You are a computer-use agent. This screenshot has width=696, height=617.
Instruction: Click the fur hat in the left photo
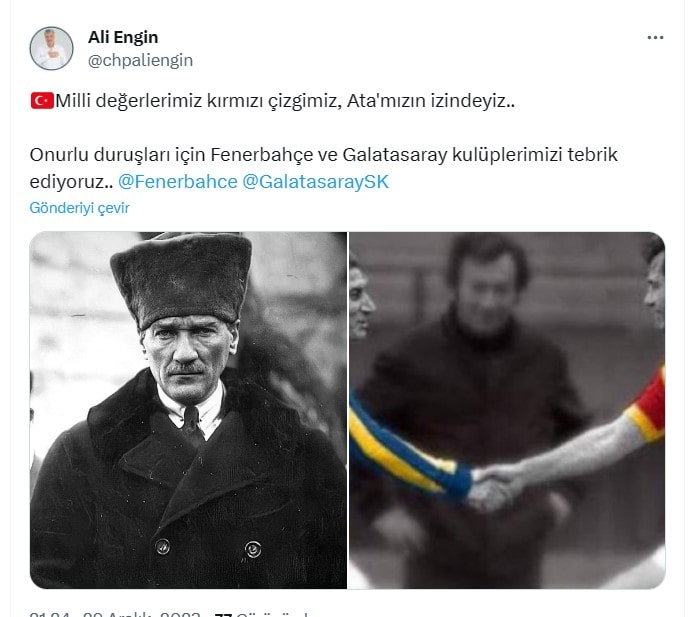[x=182, y=279]
